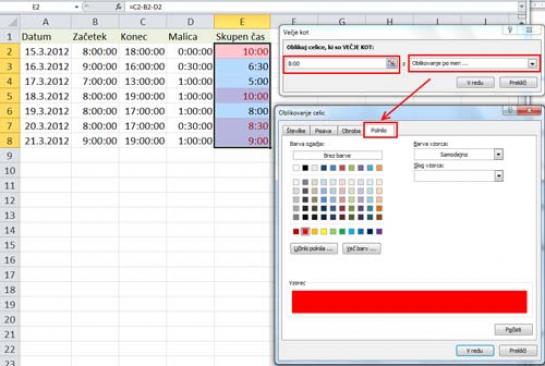The height and width of the screenshot is (366, 545).
Task: Switch to the Pisava tab
Action: pos(323,131)
